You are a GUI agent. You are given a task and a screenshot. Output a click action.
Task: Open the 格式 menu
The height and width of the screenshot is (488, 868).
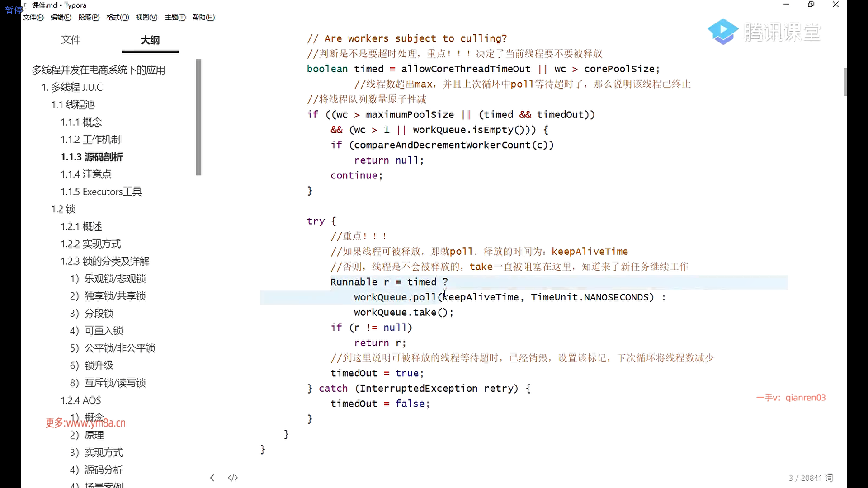click(x=118, y=17)
